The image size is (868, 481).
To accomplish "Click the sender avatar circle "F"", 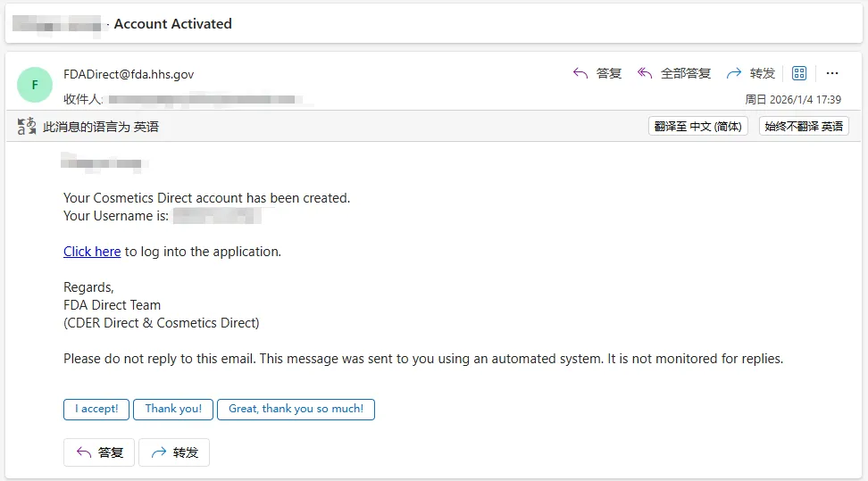I will click(35, 85).
